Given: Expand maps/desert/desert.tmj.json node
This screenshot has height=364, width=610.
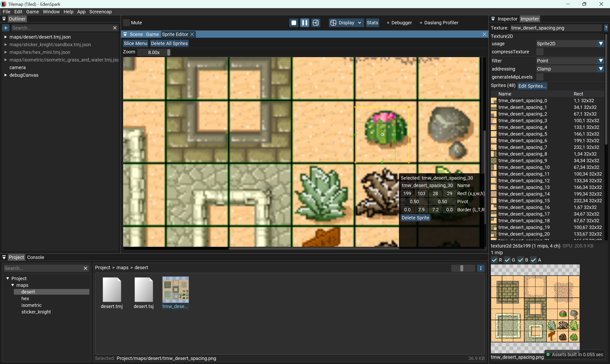Looking at the screenshot, I should (5, 37).
